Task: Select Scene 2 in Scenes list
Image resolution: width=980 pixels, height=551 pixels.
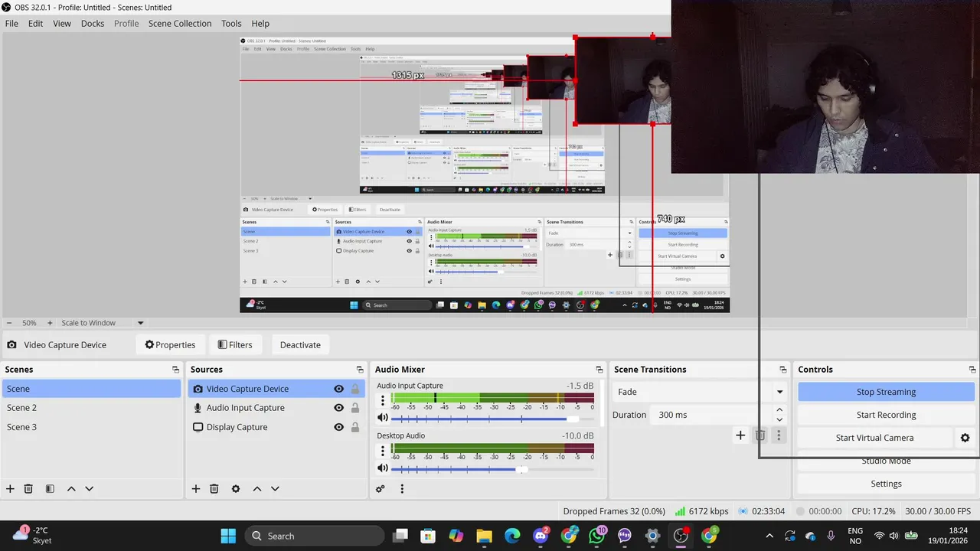Action: click(91, 408)
